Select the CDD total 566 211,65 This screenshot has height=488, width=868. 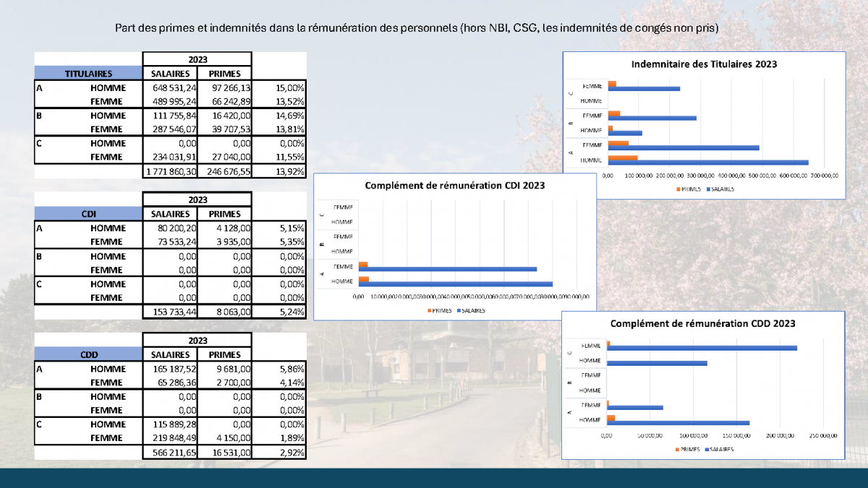pyautogui.click(x=175, y=453)
